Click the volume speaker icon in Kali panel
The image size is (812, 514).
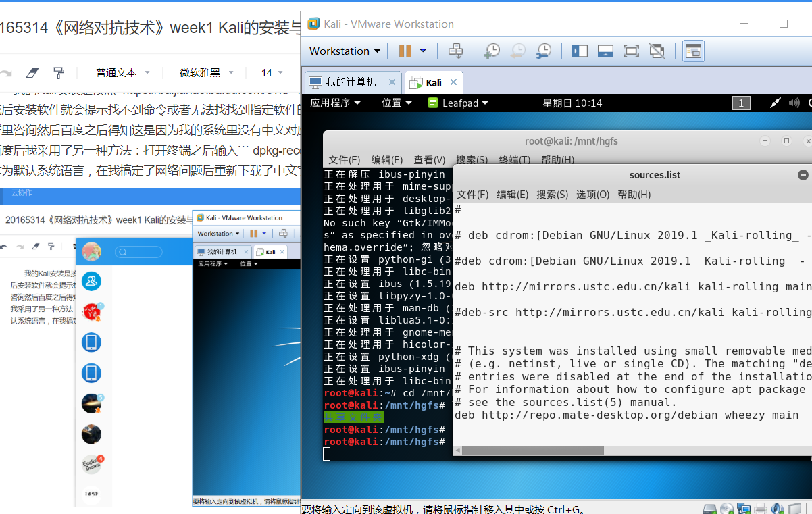794,103
